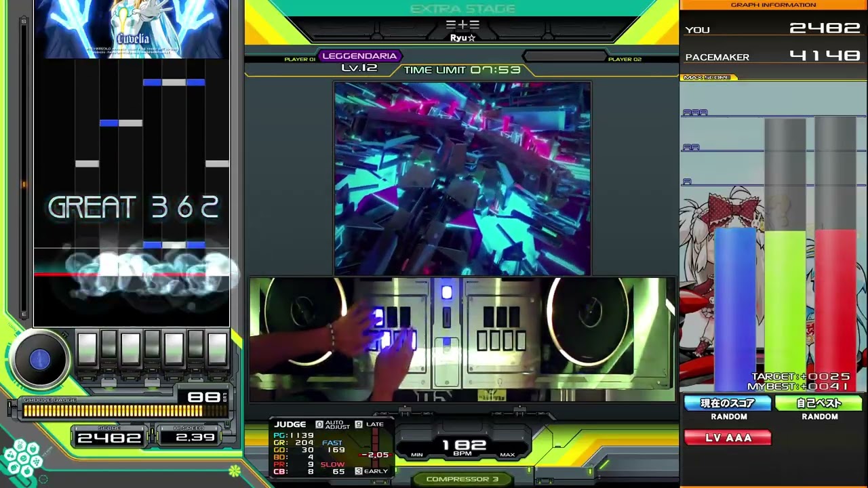Click the score counter 2482 under the lanes
This screenshot has height=488, width=868.
109,438
